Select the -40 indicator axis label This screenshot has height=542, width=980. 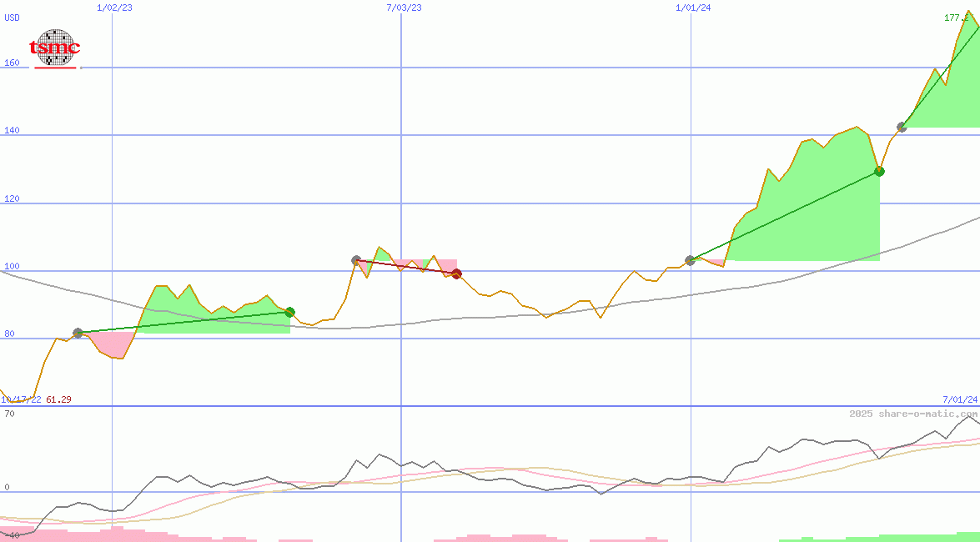10,534
